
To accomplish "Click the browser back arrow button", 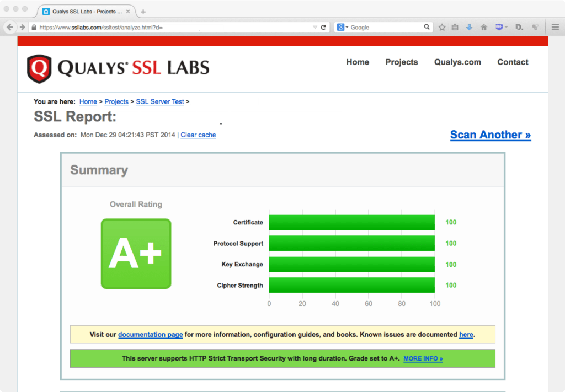I will pos(10,27).
